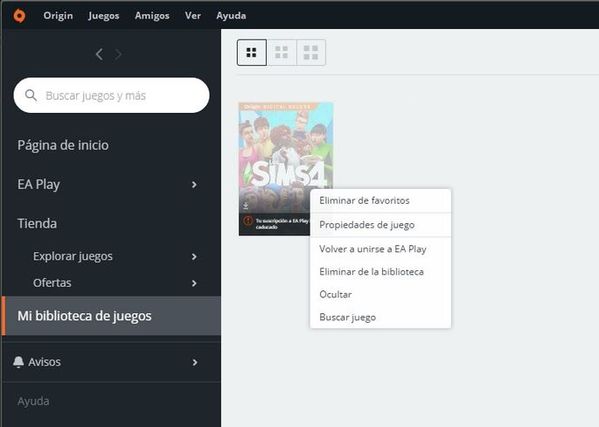Expand the EA Play chevron

coord(194,185)
